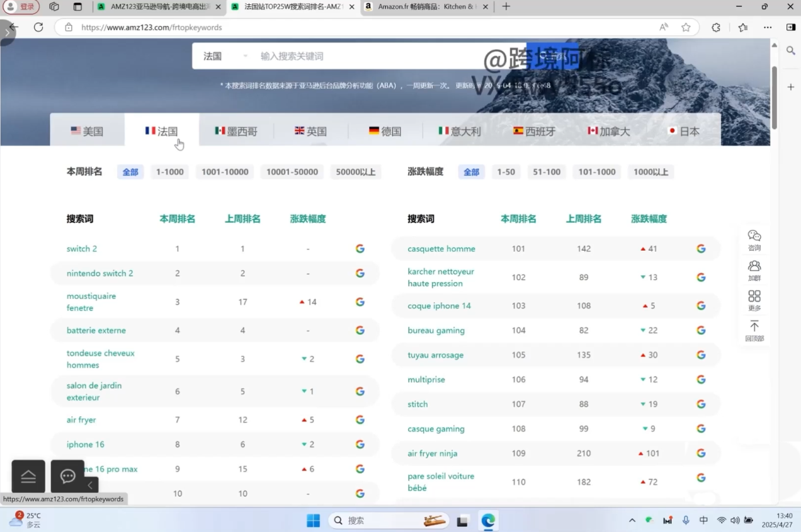This screenshot has width=801, height=532.
Task: Select the 10001-50000 weekly rank filter
Action: [x=292, y=172]
